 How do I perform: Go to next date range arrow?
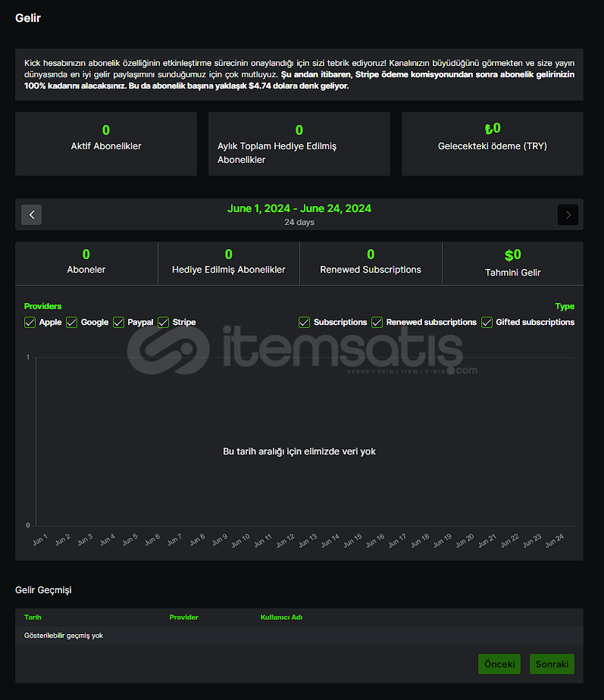(x=568, y=214)
